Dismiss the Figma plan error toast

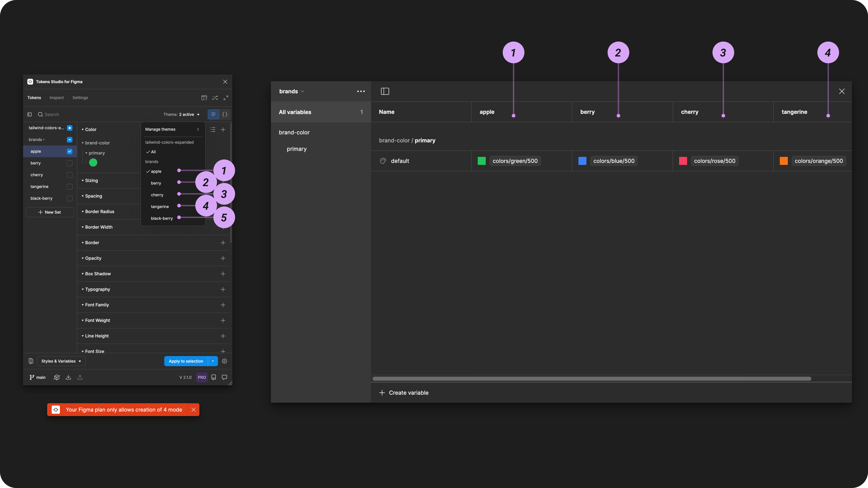click(193, 410)
